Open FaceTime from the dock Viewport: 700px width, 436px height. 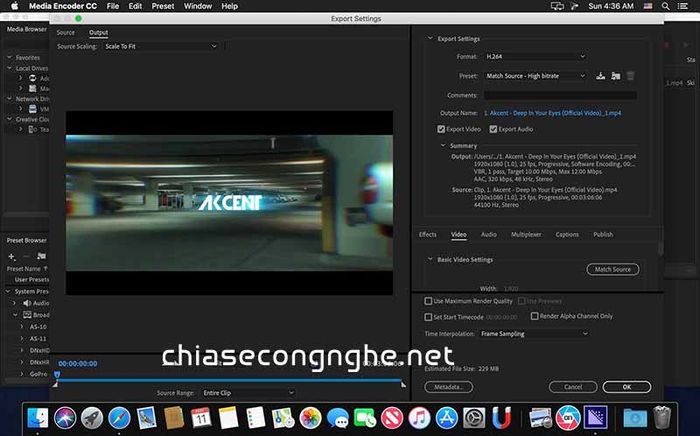tap(365, 418)
